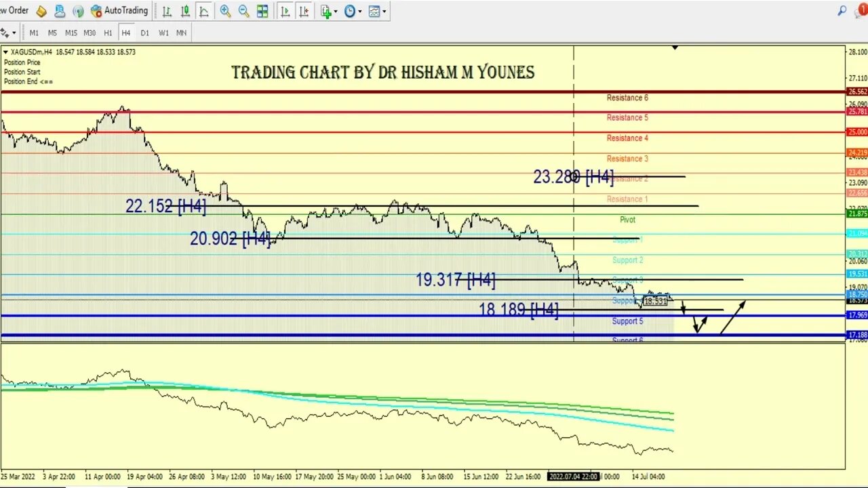Click the 18.531 current price box
This screenshot has height=488, width=868.
pos(656,302)
